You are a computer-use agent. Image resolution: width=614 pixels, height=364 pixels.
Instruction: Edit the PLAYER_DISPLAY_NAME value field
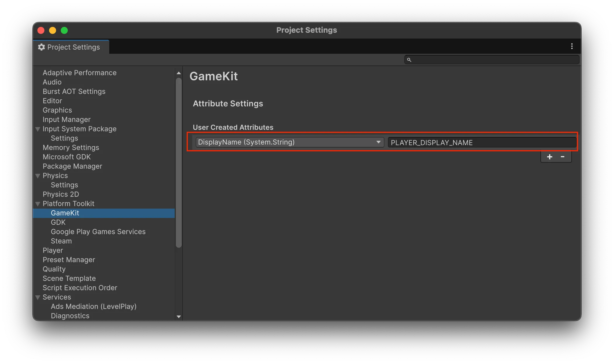pyautogui.click(x=482, y=143)
